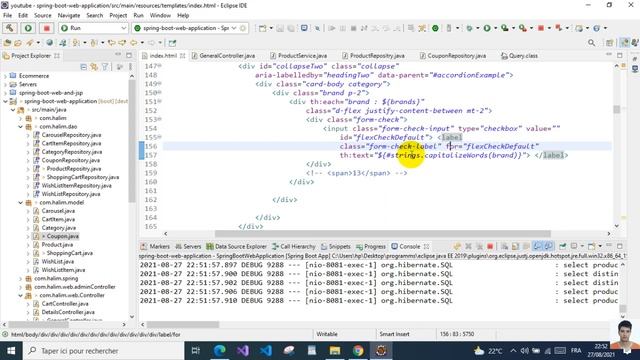Screen dimensions: 640x360
Task: Collapse the com.halim.dao package
Action: pos(20,127)
